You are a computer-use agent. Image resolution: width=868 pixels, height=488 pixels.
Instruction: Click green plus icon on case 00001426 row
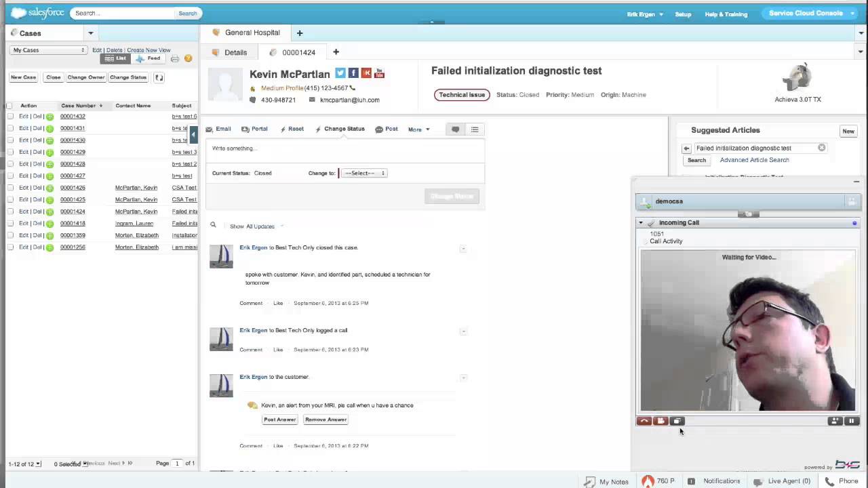click(x=50, y=188)
